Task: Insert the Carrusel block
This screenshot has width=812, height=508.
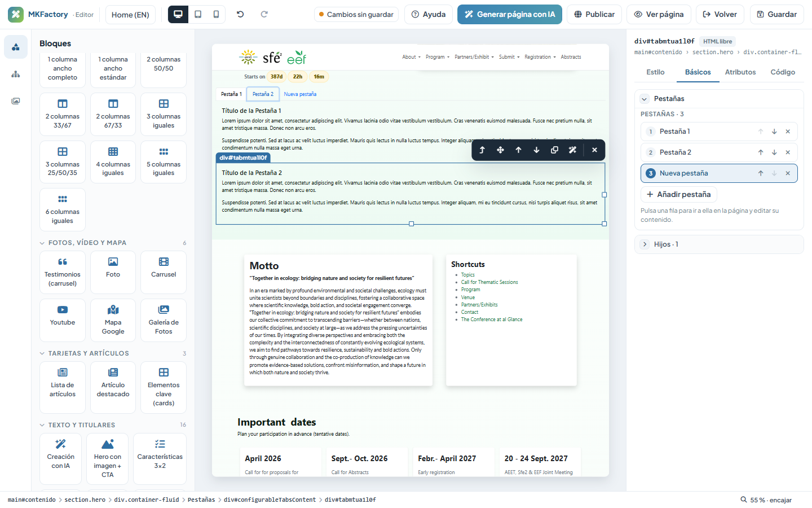Action: pyautogui.click(x=164, y=272)
